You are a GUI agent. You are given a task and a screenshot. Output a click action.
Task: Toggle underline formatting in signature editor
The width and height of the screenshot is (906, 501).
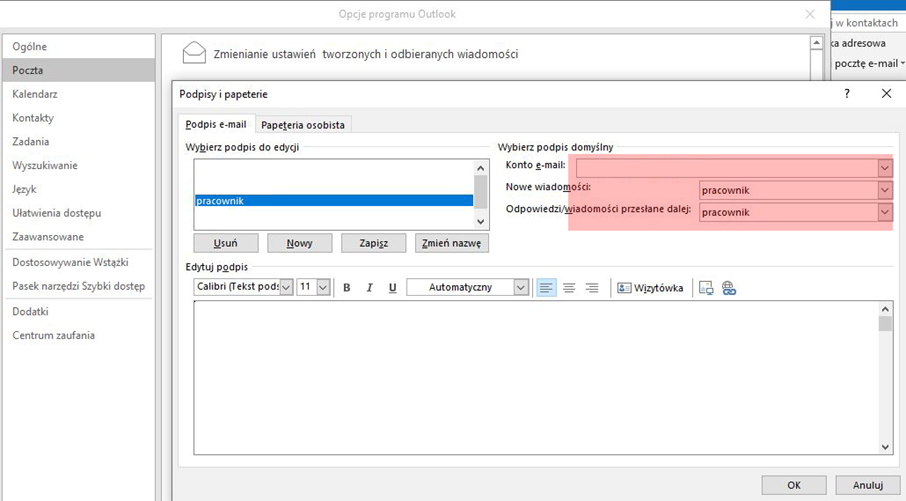pos(392,288)
